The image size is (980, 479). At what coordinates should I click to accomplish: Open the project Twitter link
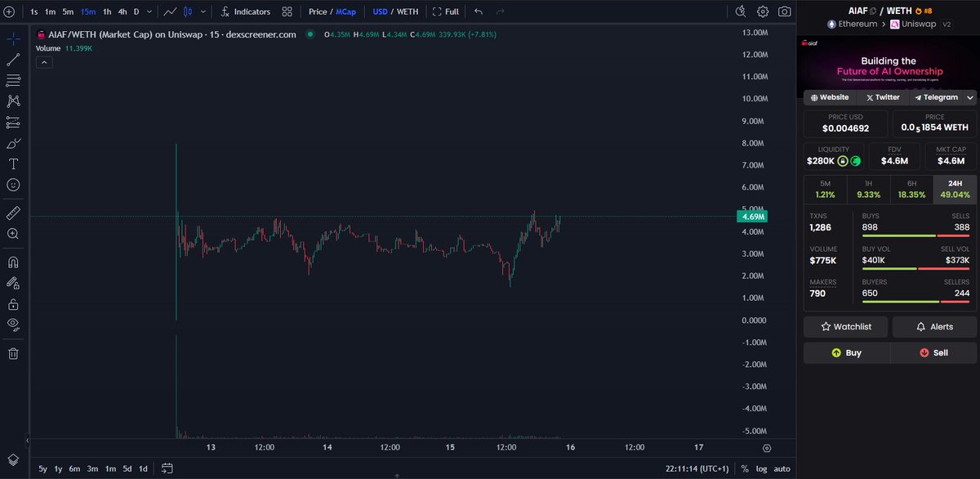tap(883, 97)
